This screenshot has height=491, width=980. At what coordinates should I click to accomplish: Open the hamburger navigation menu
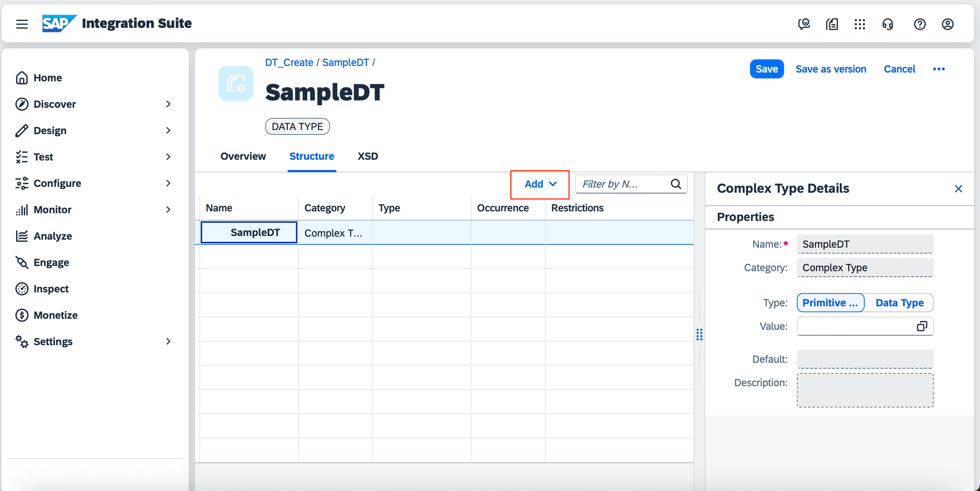[x=22, y=24]
